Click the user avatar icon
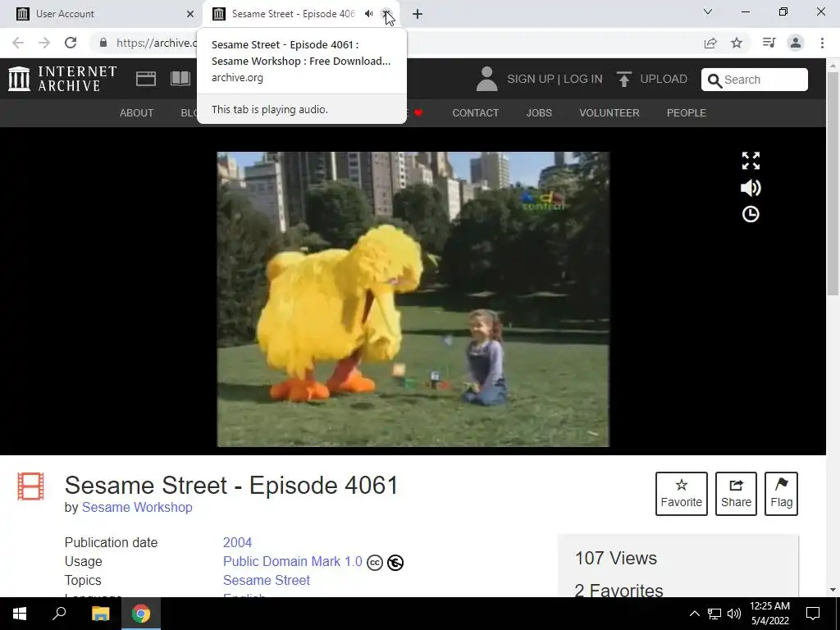840x630 pixels. (487, 79)
